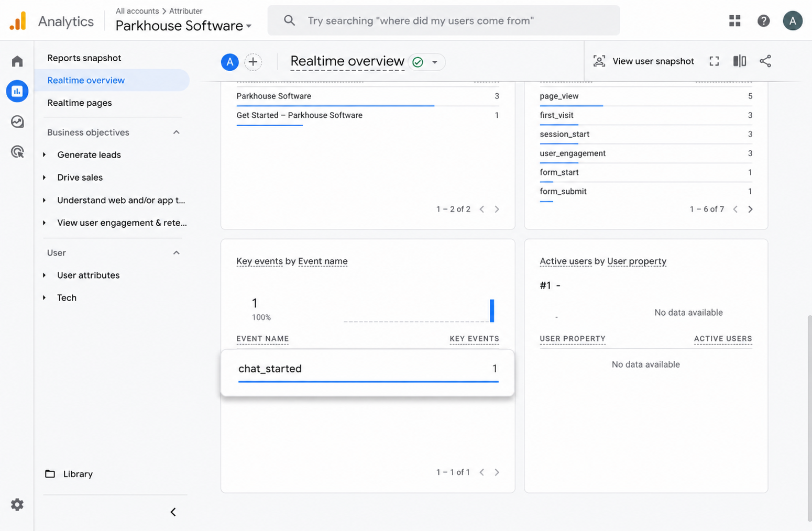Go to previous page of page titles card
Screen dimensions: 812x531
tap(481, 209)
